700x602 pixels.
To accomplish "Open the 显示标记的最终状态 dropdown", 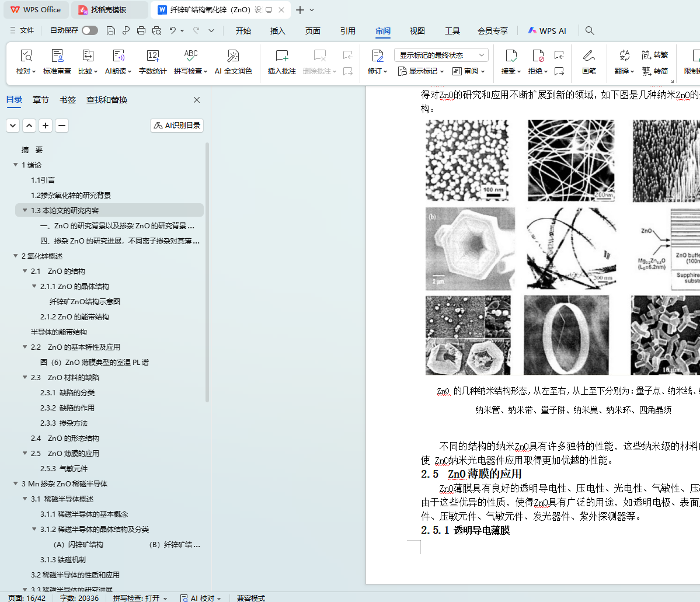I will tap(441, 55).
